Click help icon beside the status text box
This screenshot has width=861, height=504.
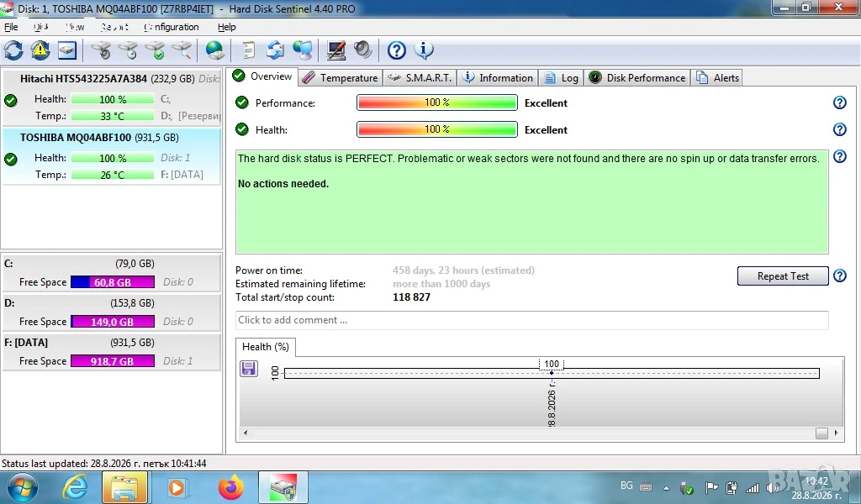click(x=840, y=156)
